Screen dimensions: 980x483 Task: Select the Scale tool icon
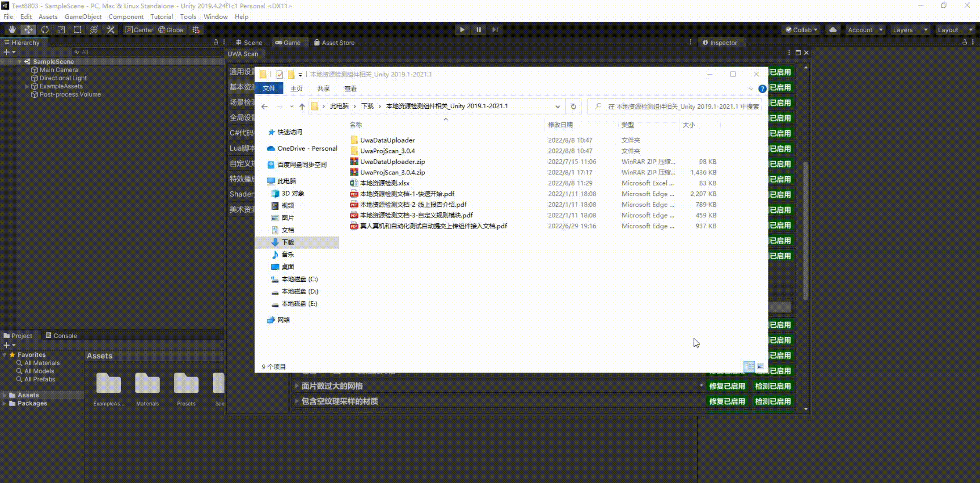pyautogui.click(x=61, y=30)
